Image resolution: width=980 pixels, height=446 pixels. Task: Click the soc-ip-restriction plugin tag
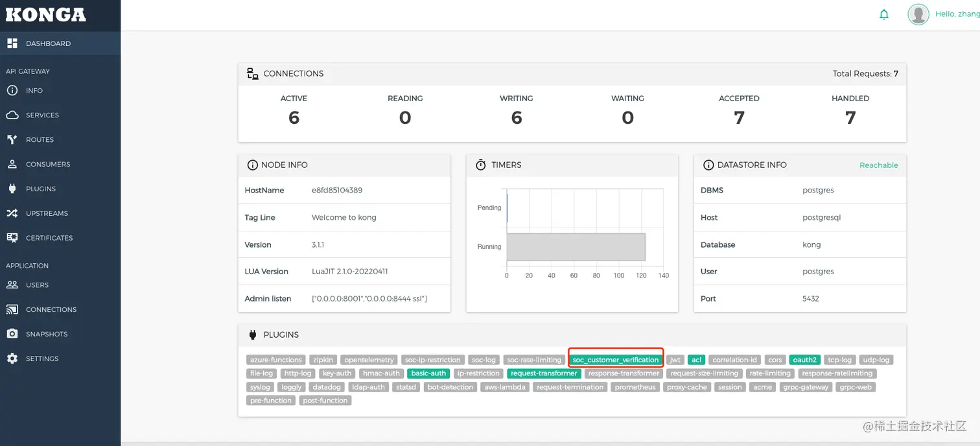[433, 360]
